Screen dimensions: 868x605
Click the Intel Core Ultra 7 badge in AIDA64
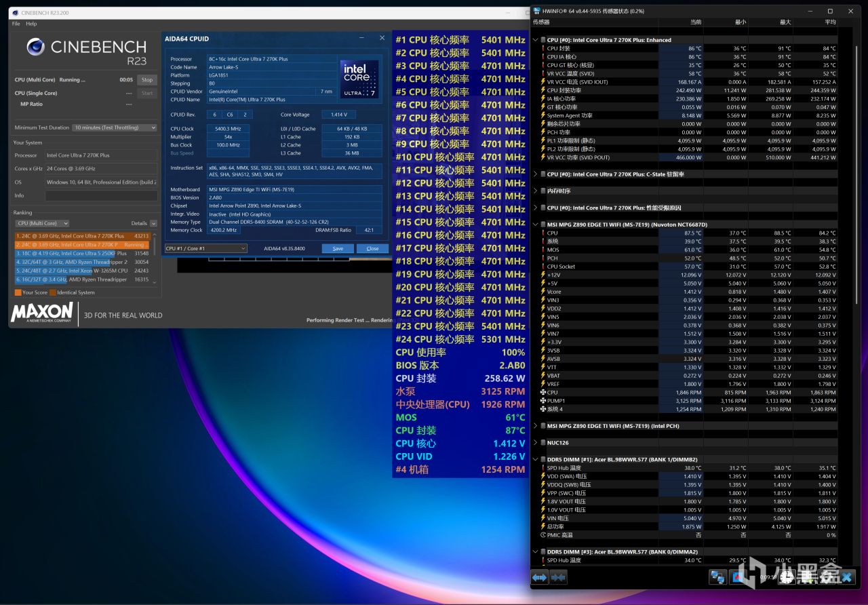[x=359, y=79]
